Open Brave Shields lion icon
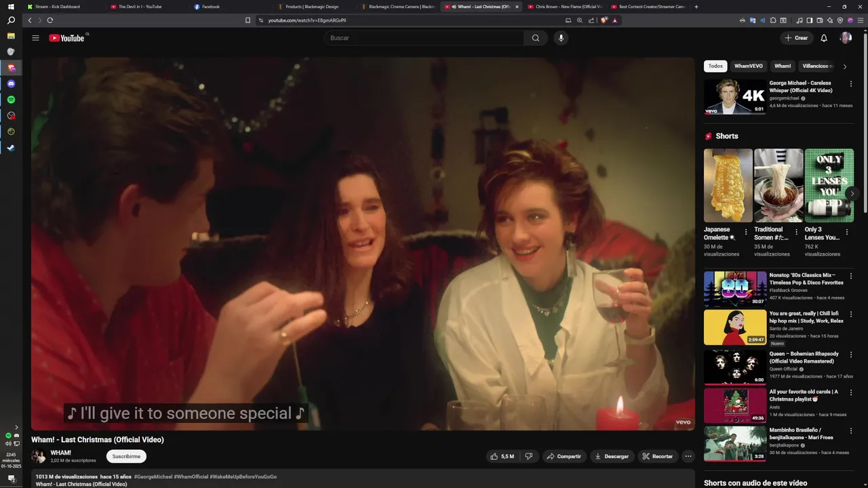 click(x=604, y=20)
